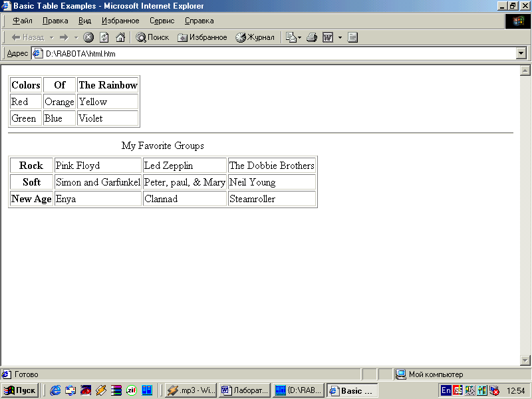This screenshot has width=532, height=399.
Task: Click the Print toolbar icon
Action: click(x=311, y=37)
